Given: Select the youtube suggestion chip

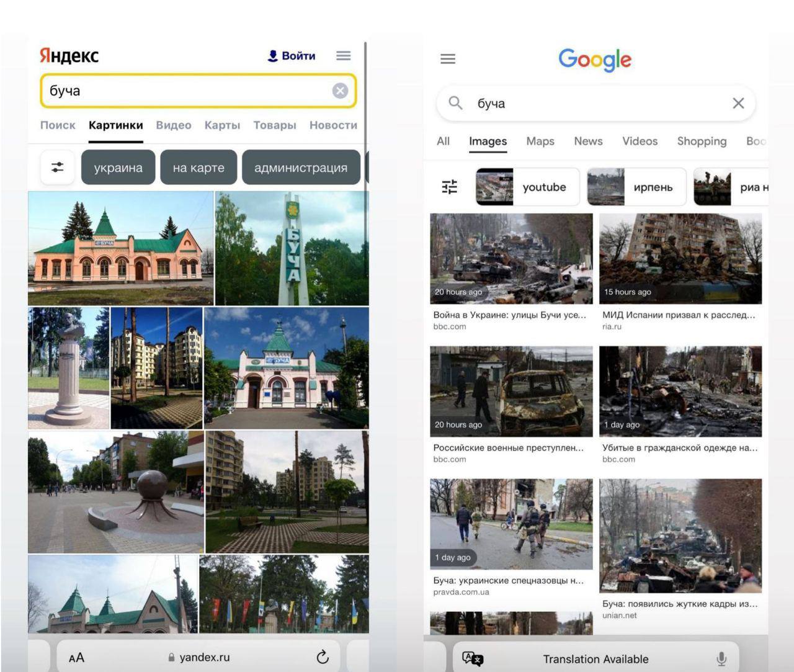Looking at the screenshot, I should click(528, 187).
